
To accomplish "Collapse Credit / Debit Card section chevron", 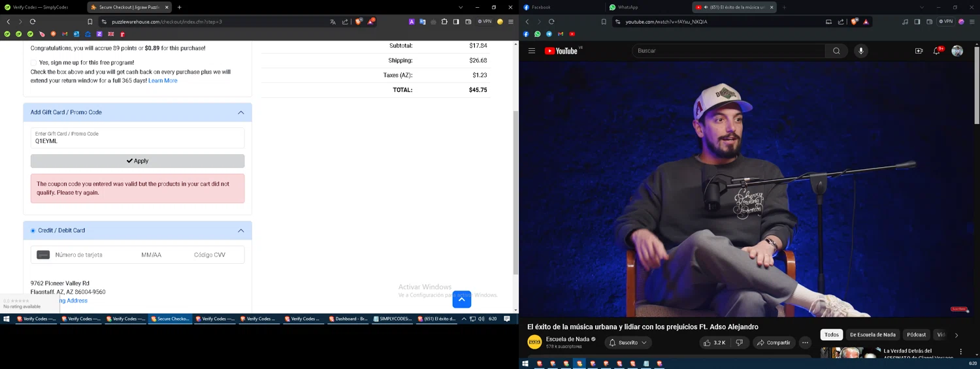I will pos(241,231).
